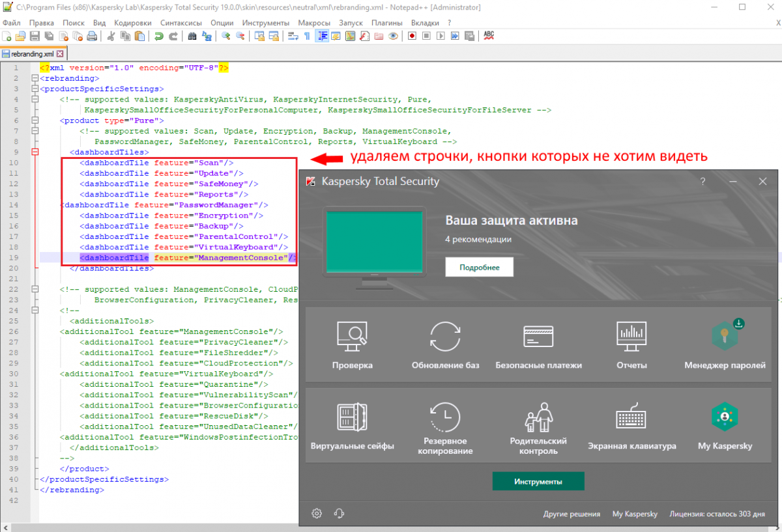Collapse the product type Pure node
The width and height of the screenshot is (782, 532).
click(35, 120)
